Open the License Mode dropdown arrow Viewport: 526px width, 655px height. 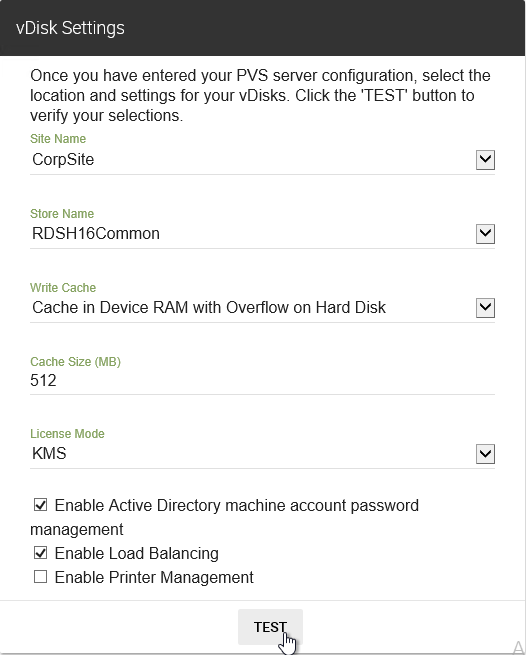click(x=485, y=454)
